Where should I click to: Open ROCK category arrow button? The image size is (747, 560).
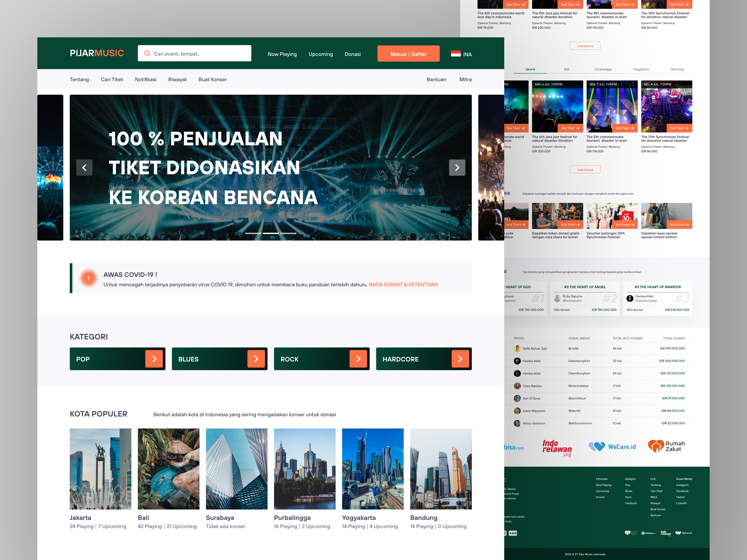click(358, 359)
